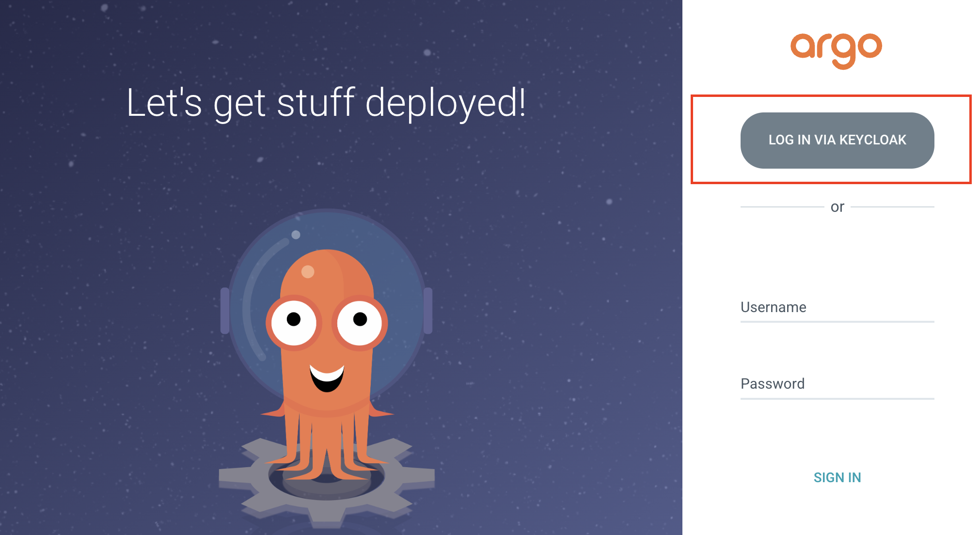Viewport: 980px width, 535px height.
Task: Click the octopus mascot's left eye
Action: (294, 321)
